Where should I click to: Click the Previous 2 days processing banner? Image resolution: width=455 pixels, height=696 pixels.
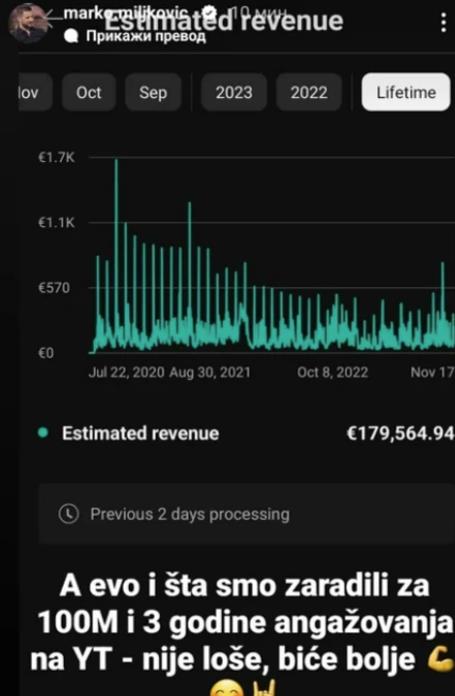[x=247, y=514]
